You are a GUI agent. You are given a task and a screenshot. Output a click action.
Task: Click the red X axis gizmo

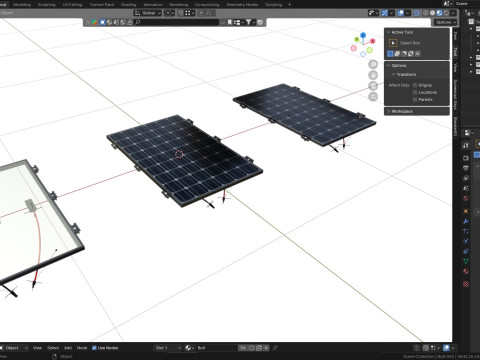coord(372,41)
